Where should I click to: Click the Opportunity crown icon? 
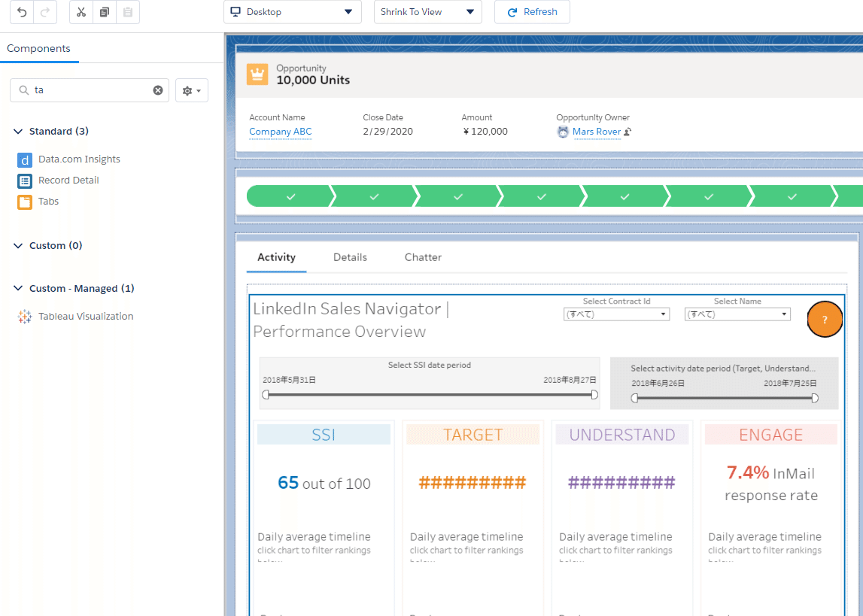(257, 74)
